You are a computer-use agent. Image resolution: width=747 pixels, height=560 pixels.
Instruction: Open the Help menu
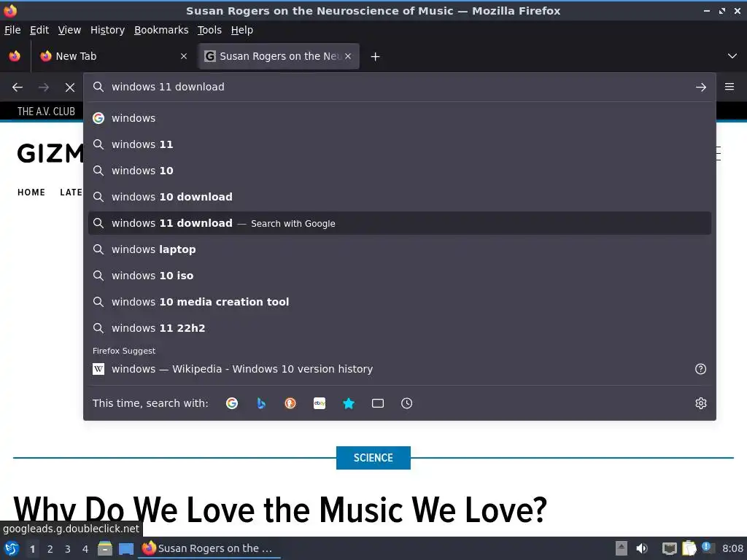click(242, 30)
